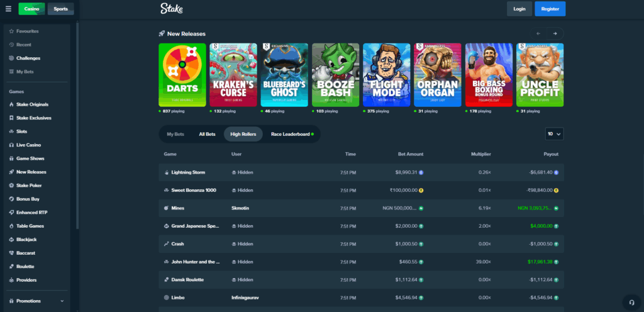Screen dimensions: 644x312
Task: Select the All Bets tab
Action: 207,134
